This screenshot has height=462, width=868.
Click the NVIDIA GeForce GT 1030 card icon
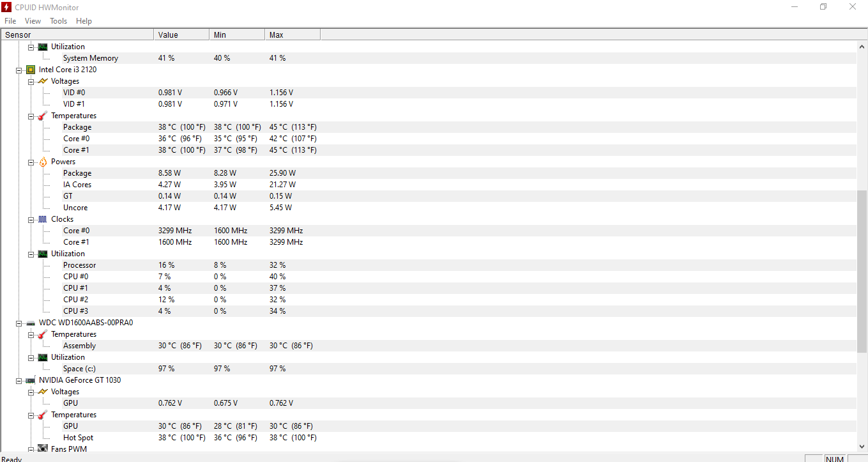(x=31, y=380)
